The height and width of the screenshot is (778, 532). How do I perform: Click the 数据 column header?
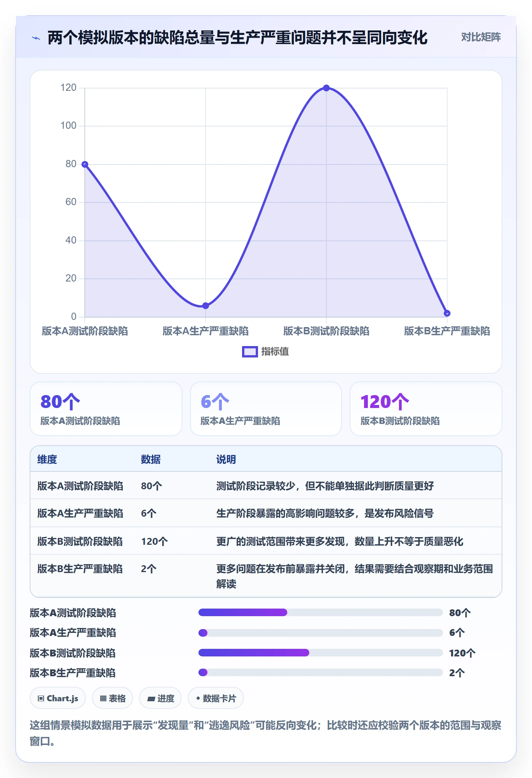click(151, 459)
